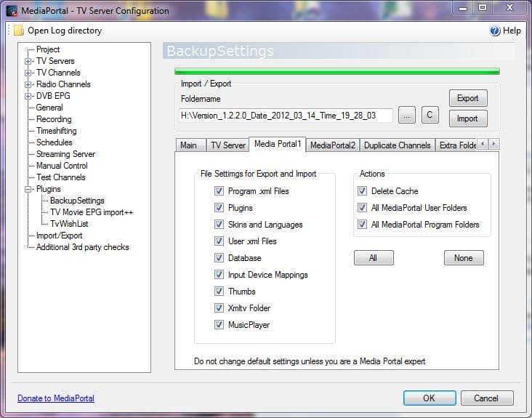Select Test Channels in the tree
This screenshot has height=418, width=532.
[61, 177]
